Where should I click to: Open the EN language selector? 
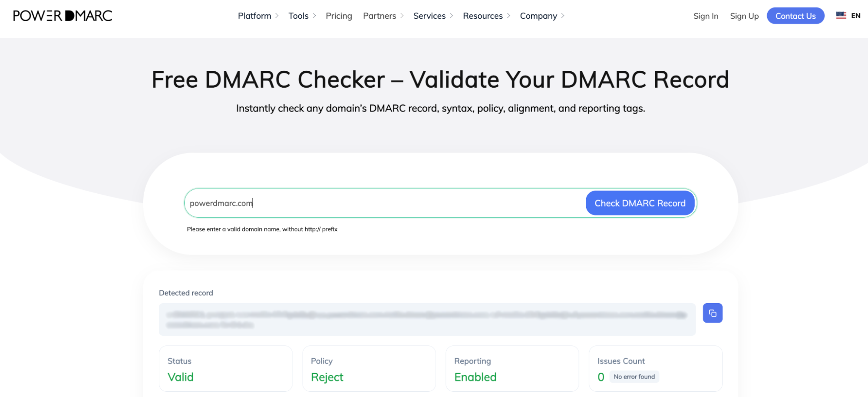[856, 16]
